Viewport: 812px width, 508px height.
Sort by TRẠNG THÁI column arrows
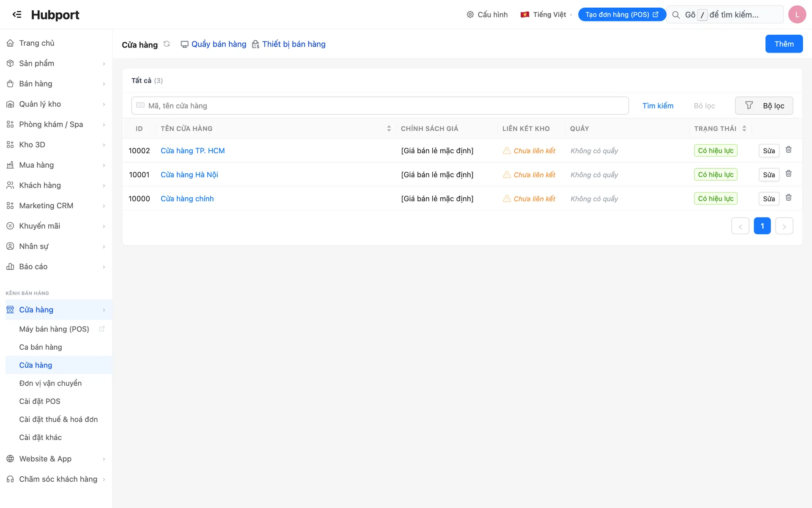pyautogui.click(x=744, y=129)
